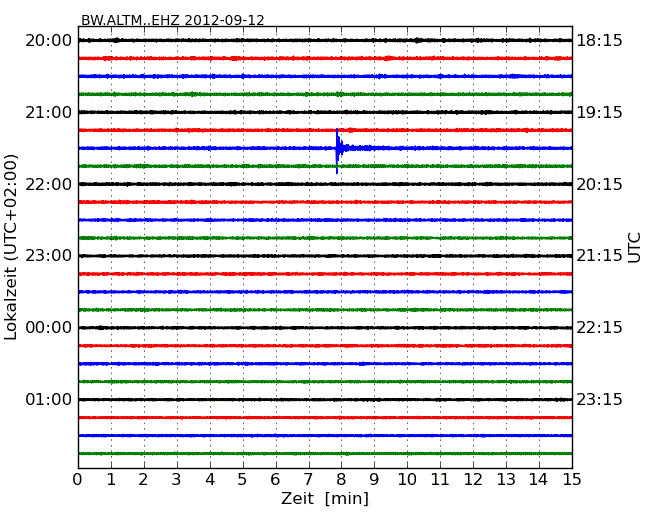Click the 20:00 local time label
Screen dimensions: 650x520
(x=49, y=41)
